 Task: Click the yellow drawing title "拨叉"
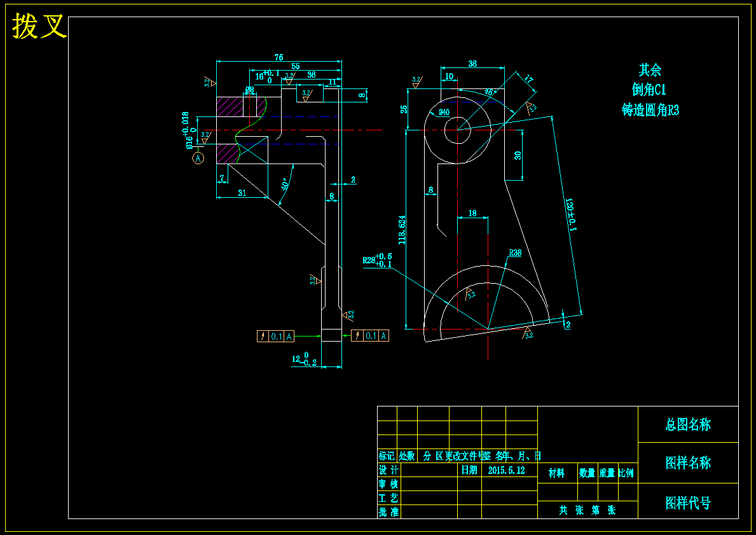point(39,25)
